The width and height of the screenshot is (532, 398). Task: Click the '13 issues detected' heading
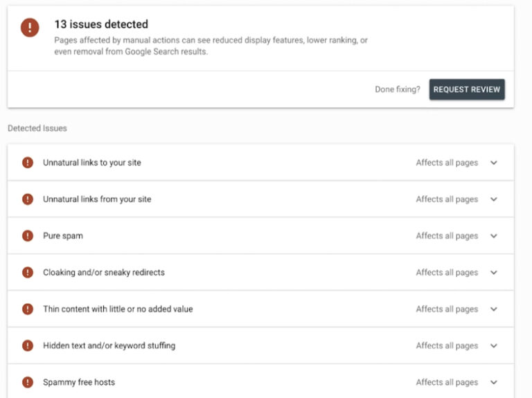(x=101, y=24)
